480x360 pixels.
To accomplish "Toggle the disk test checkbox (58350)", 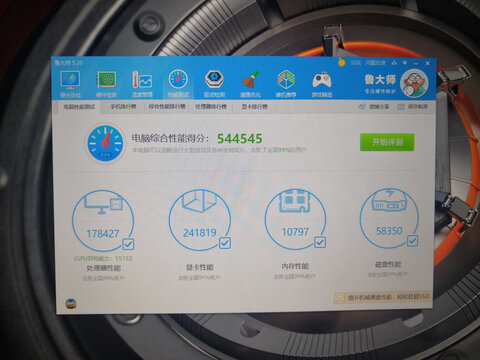I will 412,240.
